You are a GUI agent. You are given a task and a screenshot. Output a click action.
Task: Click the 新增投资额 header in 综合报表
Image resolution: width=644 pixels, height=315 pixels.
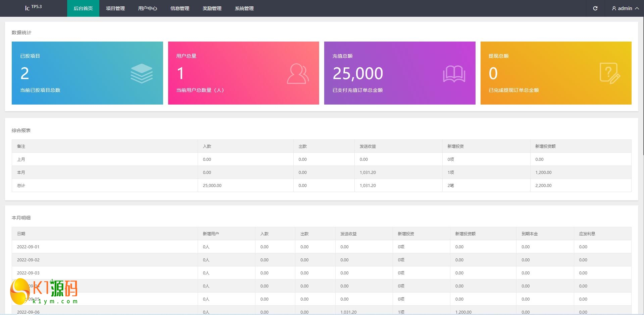tap(545, 146)
